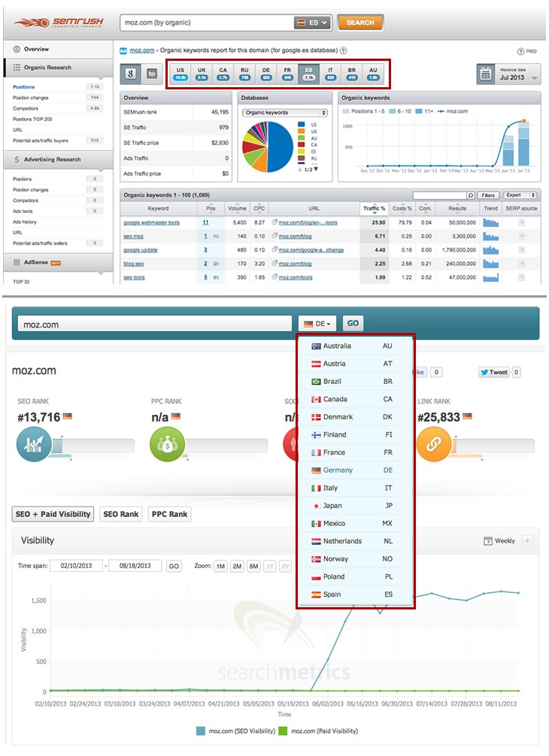The height and width of the screenshot is (756, 549).
Task: Click the keyword filter magnifier icon
Action: tap(470, 195)
